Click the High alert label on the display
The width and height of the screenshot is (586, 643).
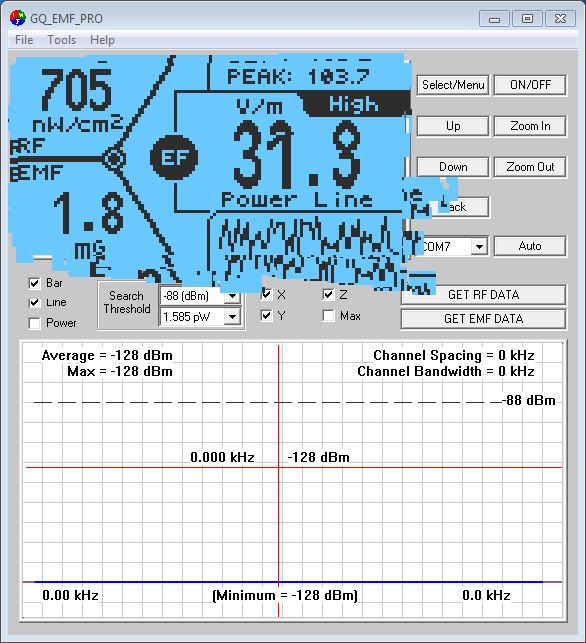click(353, 105)
